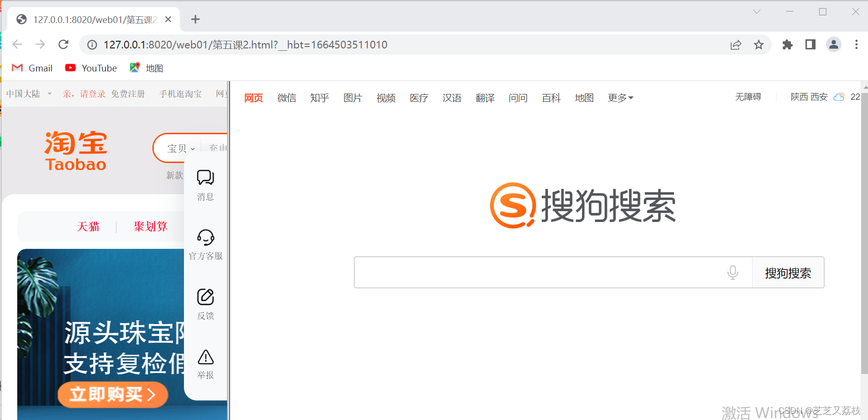Click 立即购买 banner button
Viewport: 868px width, 420px height.
click(113, 395)
